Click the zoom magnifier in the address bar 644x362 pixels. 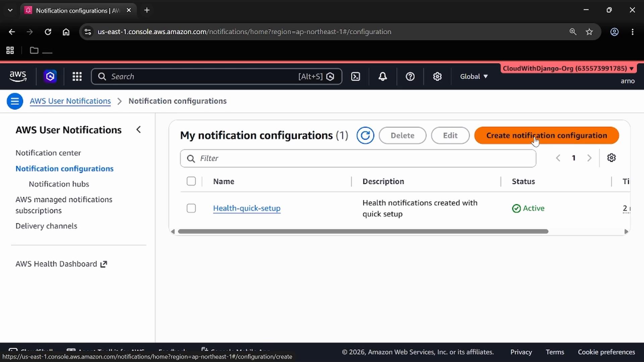(x=573, y=32)
